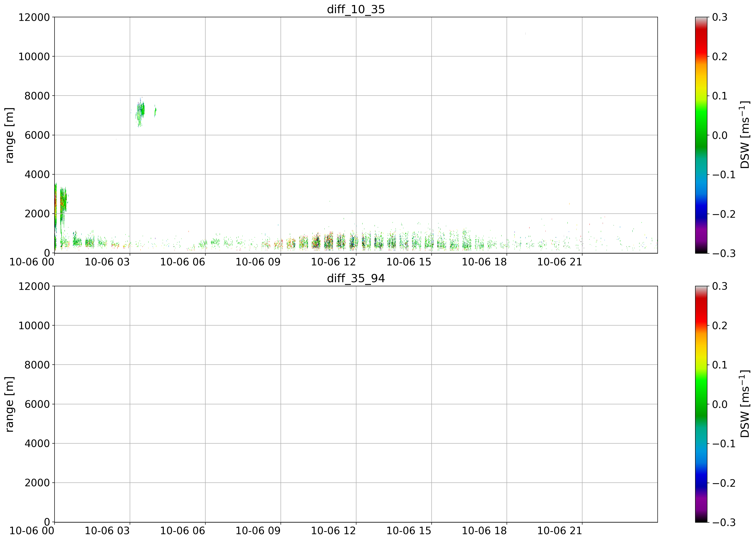Click "10-06 18" x-tick under diff_35_94 plot

[x=484, y=531]
